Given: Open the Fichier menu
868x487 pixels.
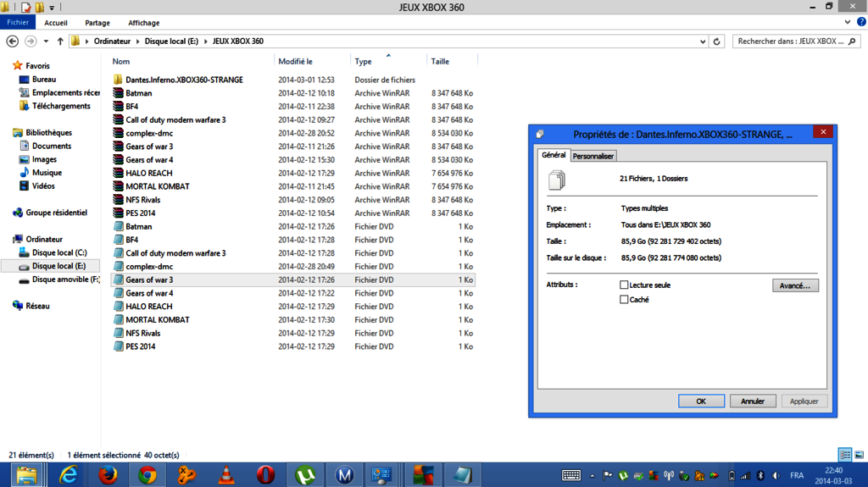Looking at the screenshot, I should pos(18,22).
